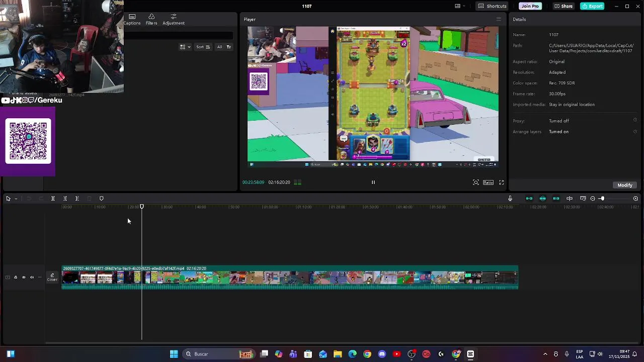Add a marker with the shield icon
This screenshot has height=362, width=644.
click(x=101, y=199)
